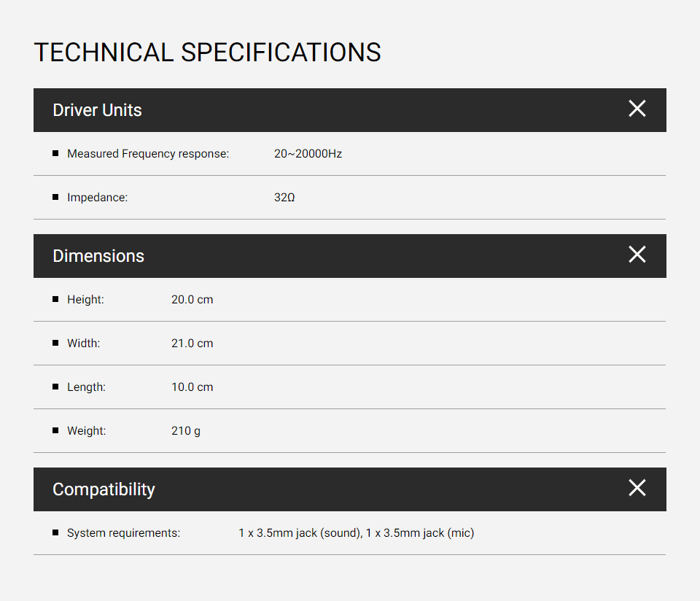Image resolution: width=700 pixels, height=601 pixels.
Task: Click the X icon beside Compatibility
Action: (637, 488)
